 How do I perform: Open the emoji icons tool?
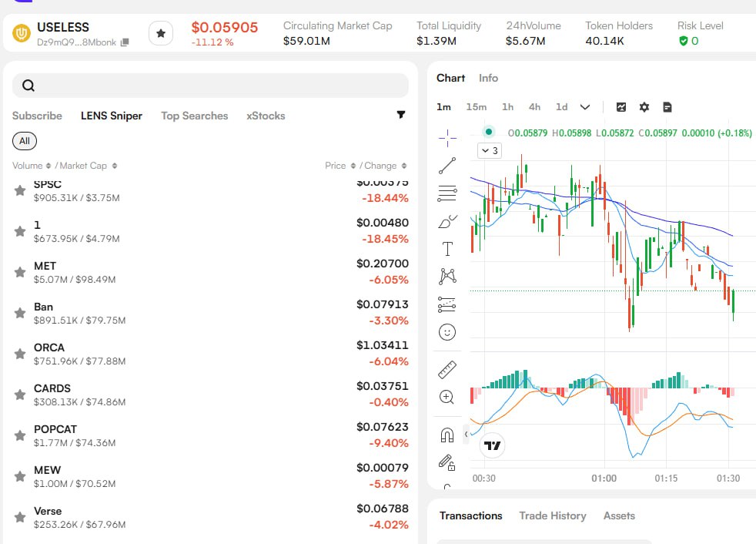pyautogui.click(x=447, y=332)
